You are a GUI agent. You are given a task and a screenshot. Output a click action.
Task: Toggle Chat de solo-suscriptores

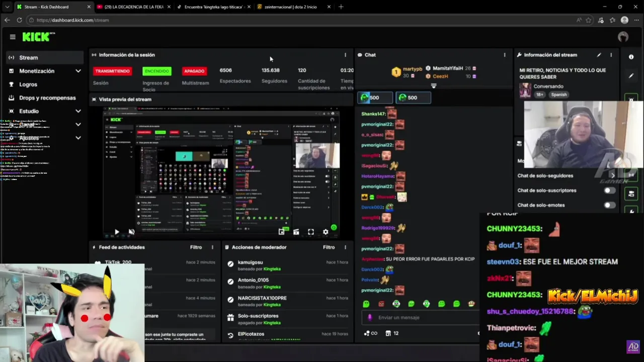(609, 190)
